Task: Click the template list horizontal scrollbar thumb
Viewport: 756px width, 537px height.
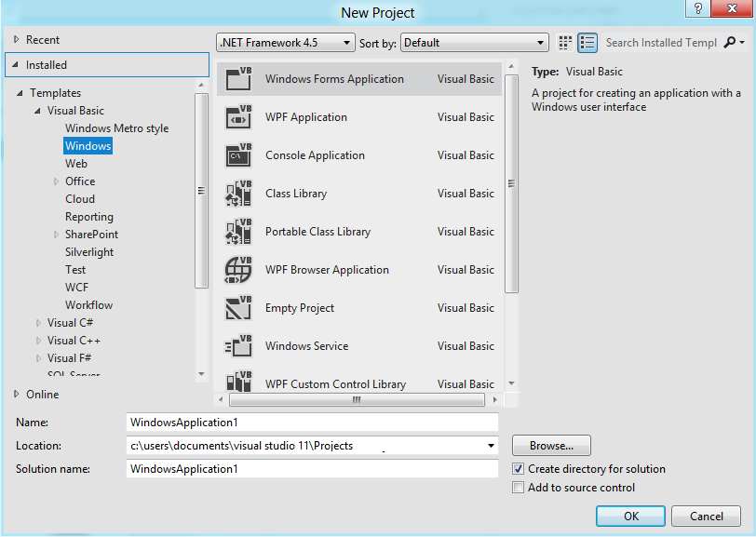Action: click(x=357, y=399)
